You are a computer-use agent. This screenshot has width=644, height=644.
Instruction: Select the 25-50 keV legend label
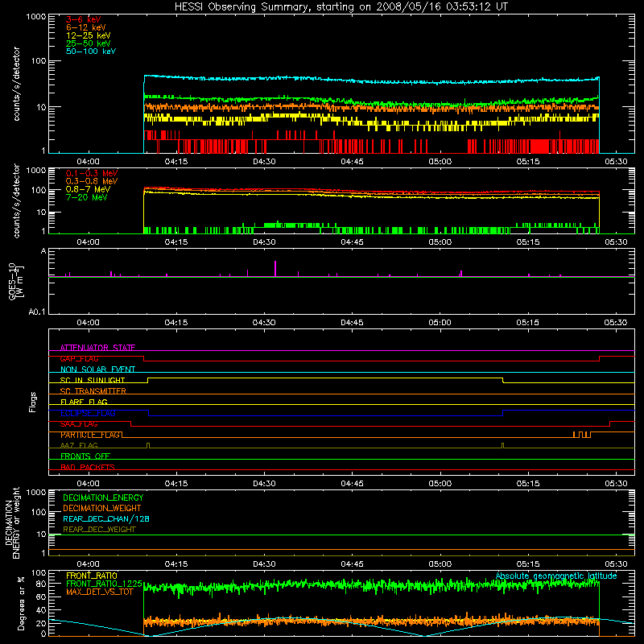[89, 43]
